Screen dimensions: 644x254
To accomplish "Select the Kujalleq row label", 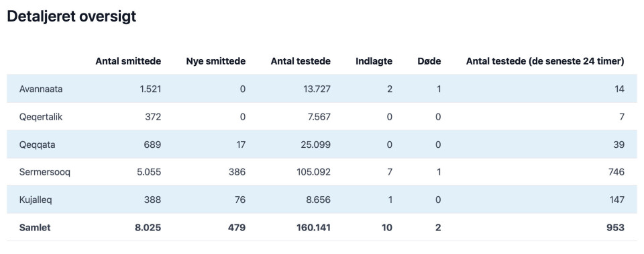I will click(36, 200).
